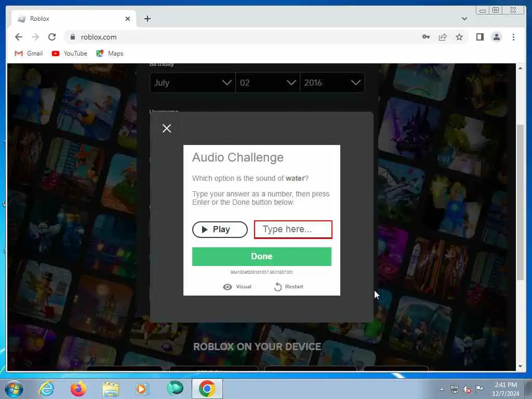Minimize the Chrome window
Image resolution: width=532 pixels, height=399 pixels.
482,10
